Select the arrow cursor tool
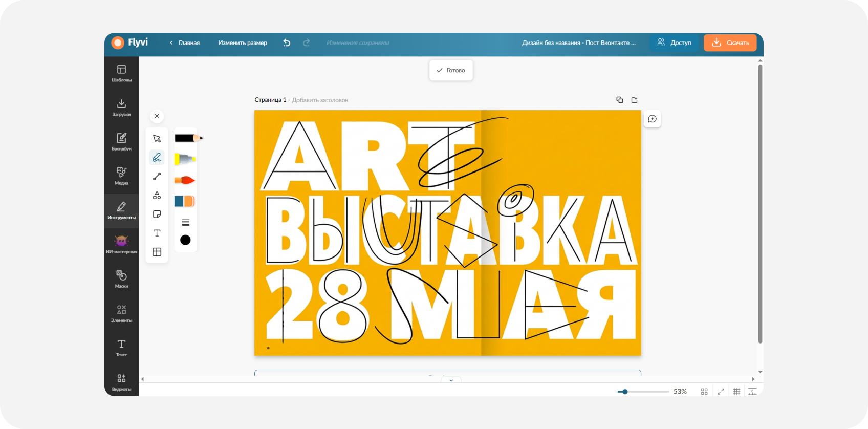 157,139
